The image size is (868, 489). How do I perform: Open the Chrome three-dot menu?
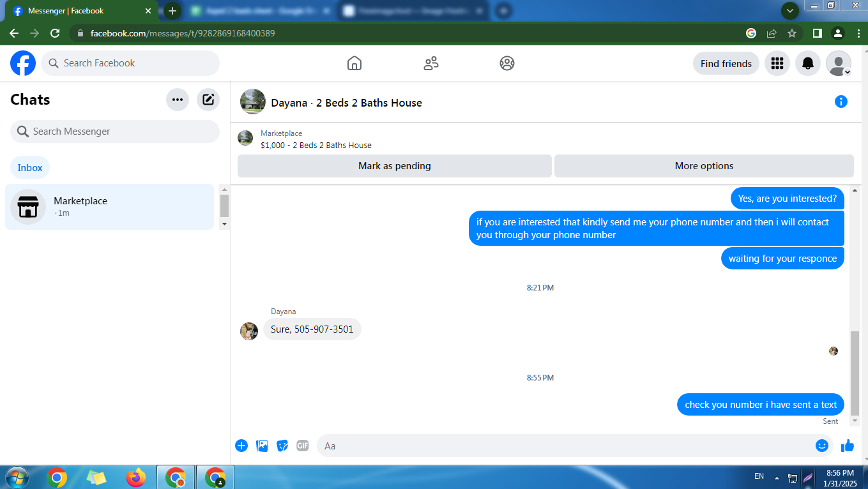[858, 33]
